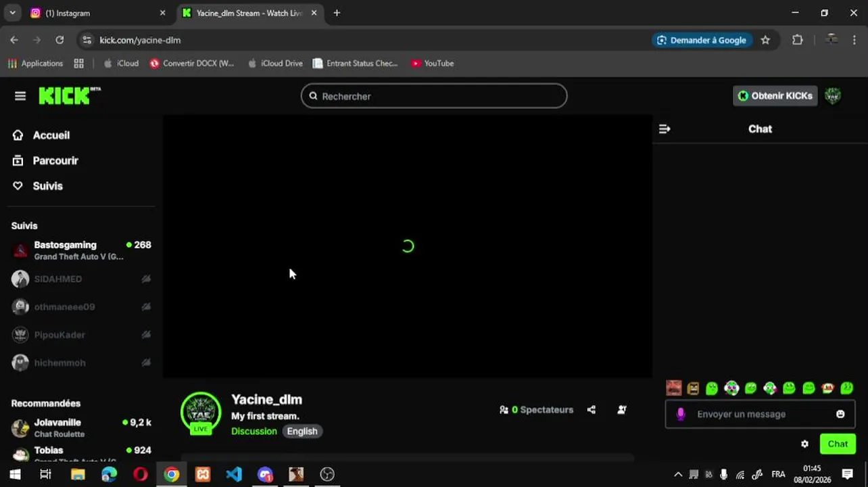Click the Yacine_dlm channel avatar with LIVE badge

click(x=201, y=413)
